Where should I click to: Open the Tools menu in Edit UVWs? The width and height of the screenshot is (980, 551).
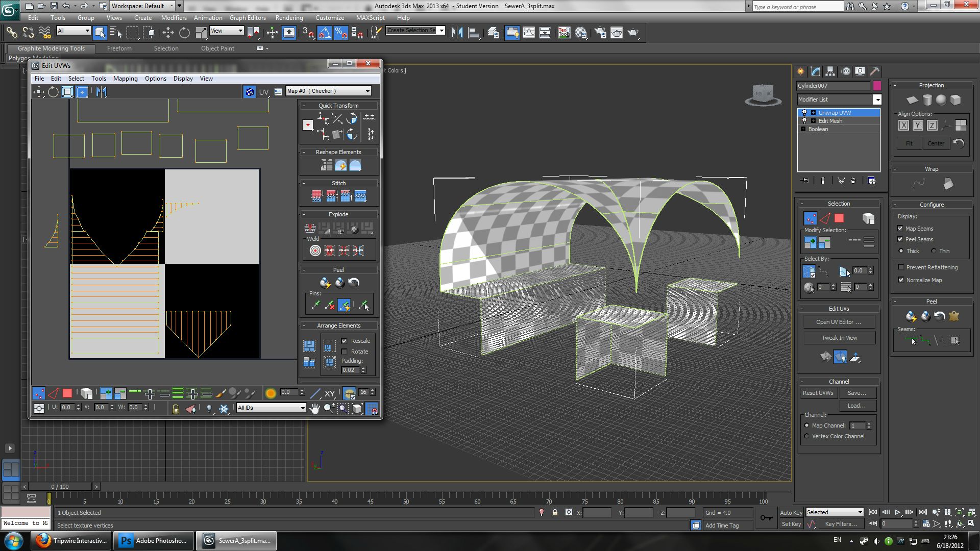(x=99, y=79)
